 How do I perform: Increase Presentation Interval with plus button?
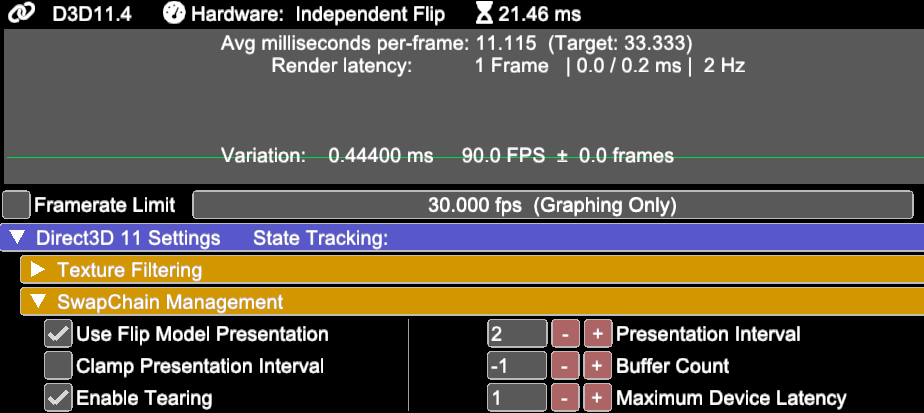(598, 334)
